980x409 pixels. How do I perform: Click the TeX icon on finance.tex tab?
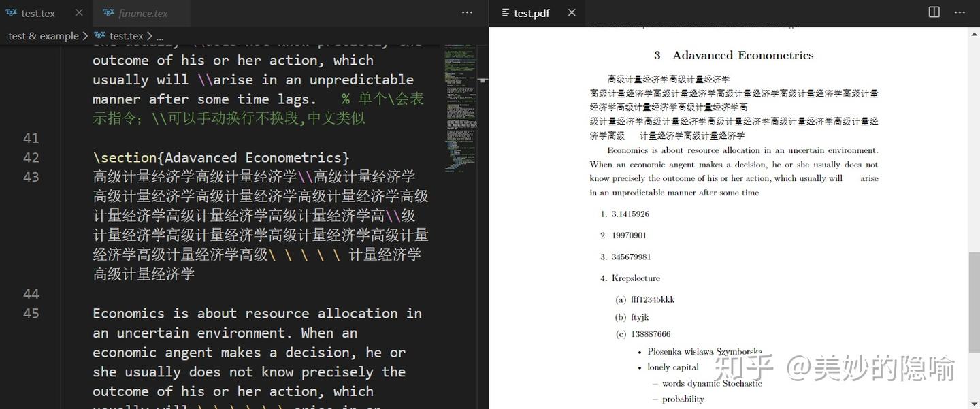(110, 12)
